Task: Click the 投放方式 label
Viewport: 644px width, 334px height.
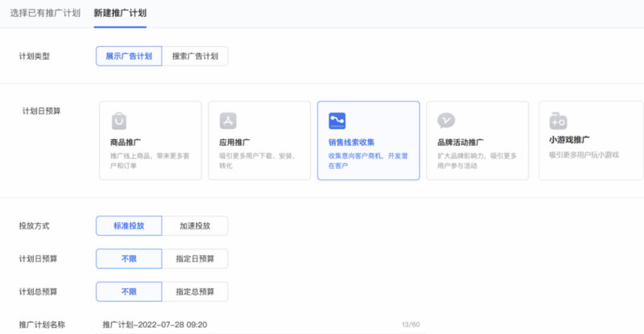Action: click(34, 226)
